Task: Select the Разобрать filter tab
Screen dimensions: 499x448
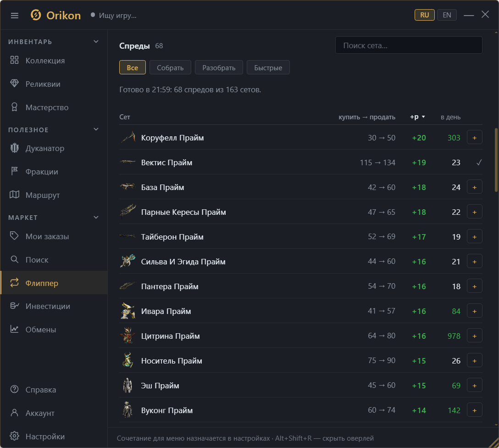Action: [x=219, y=67]
